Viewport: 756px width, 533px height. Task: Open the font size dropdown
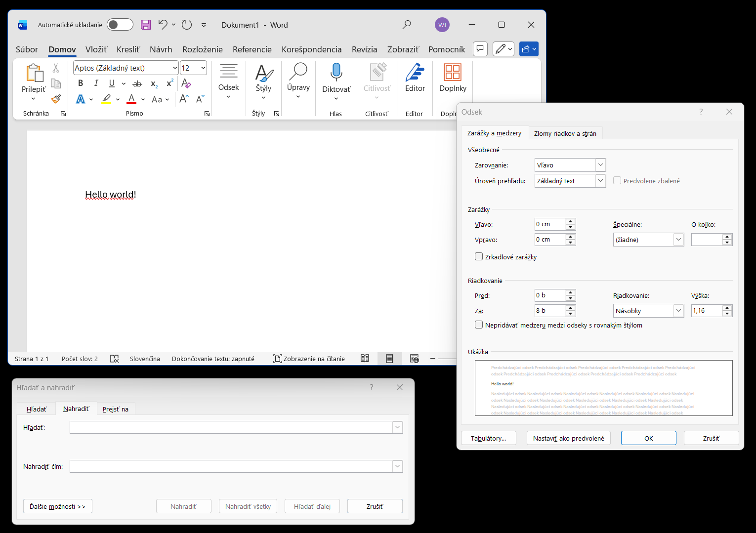pyautogui.click(x=203, y=68)
